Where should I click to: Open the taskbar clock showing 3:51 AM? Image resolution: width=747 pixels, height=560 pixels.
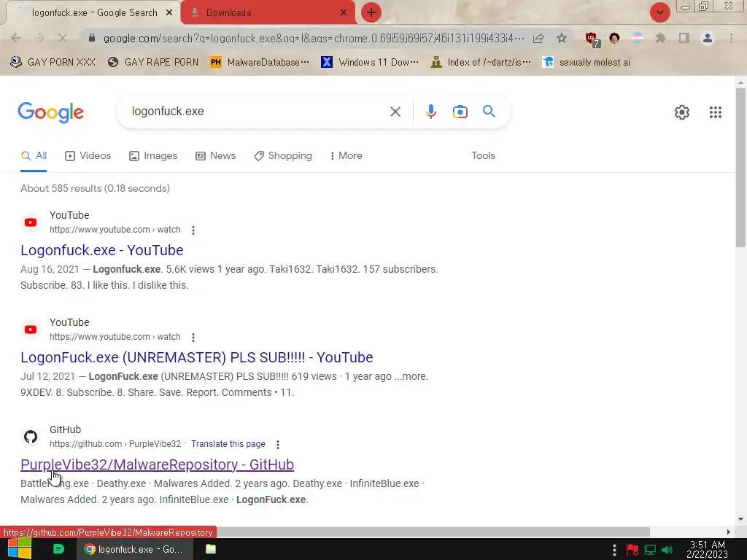pyautogui.click(x=708, y=550)
